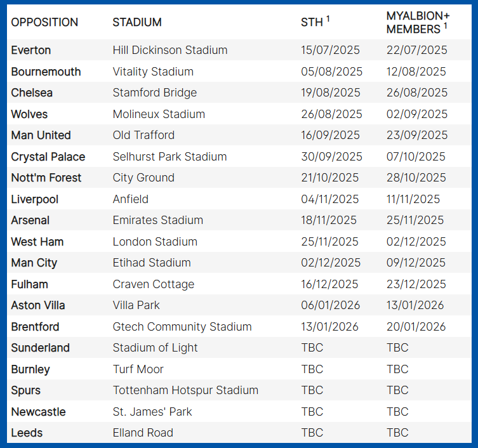Click the OPPOSITION column header
Image resolution: width=478 pixels, height=448 pixels.
44,22
